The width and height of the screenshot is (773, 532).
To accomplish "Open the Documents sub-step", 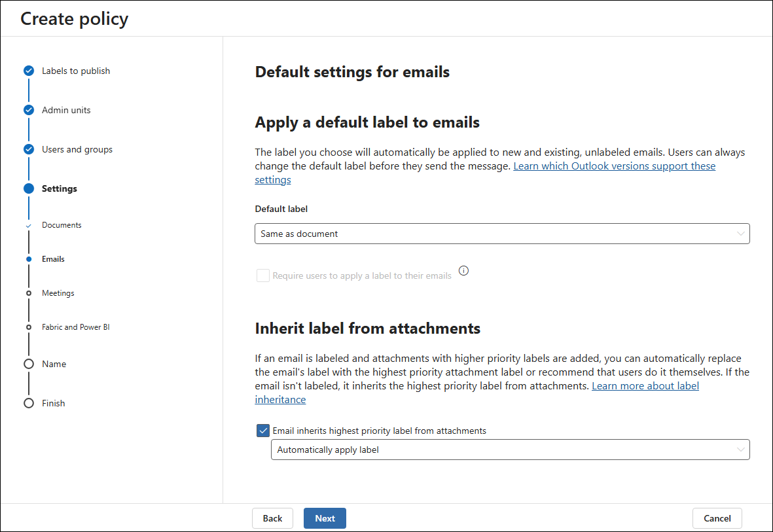I will [x=62, y=225].
